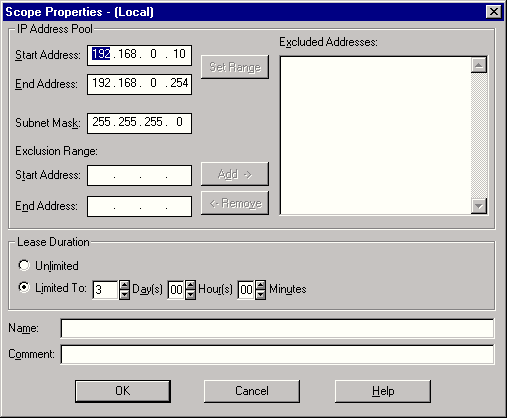
Task: Increase the Day(s) lease spinner value
Action: [x=124, y=285]
